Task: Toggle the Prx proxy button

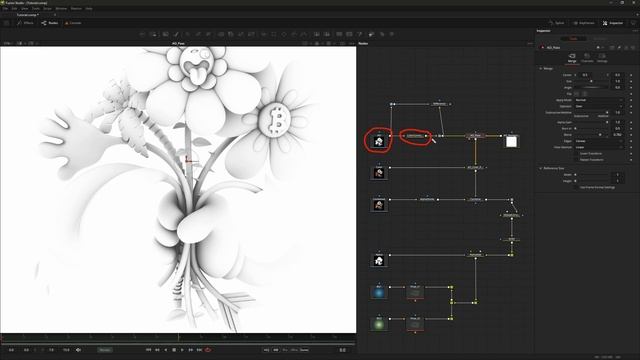Action: 285,350
